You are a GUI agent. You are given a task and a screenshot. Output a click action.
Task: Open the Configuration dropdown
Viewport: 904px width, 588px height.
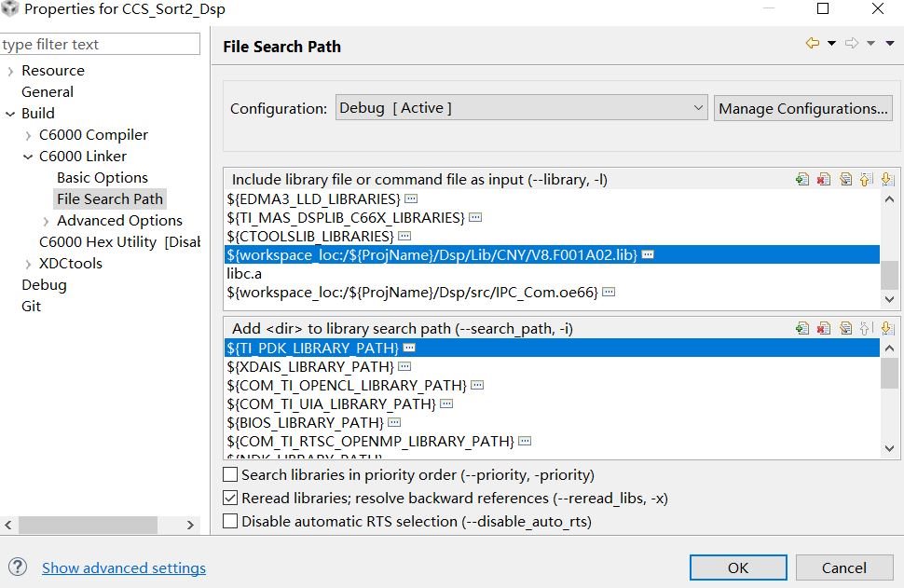pos(521,108)
